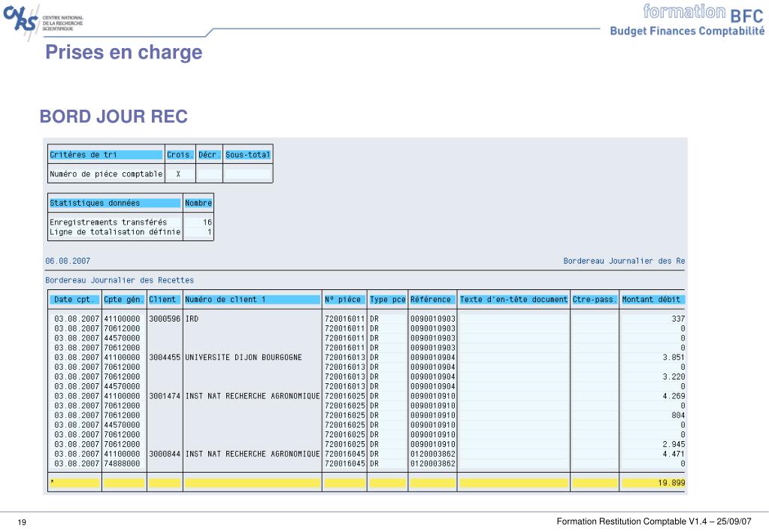Screen dimensions: 769x532
Task: Click the X mark in the Crois. column
Action: pyautogui.click(x=178, y=174)
